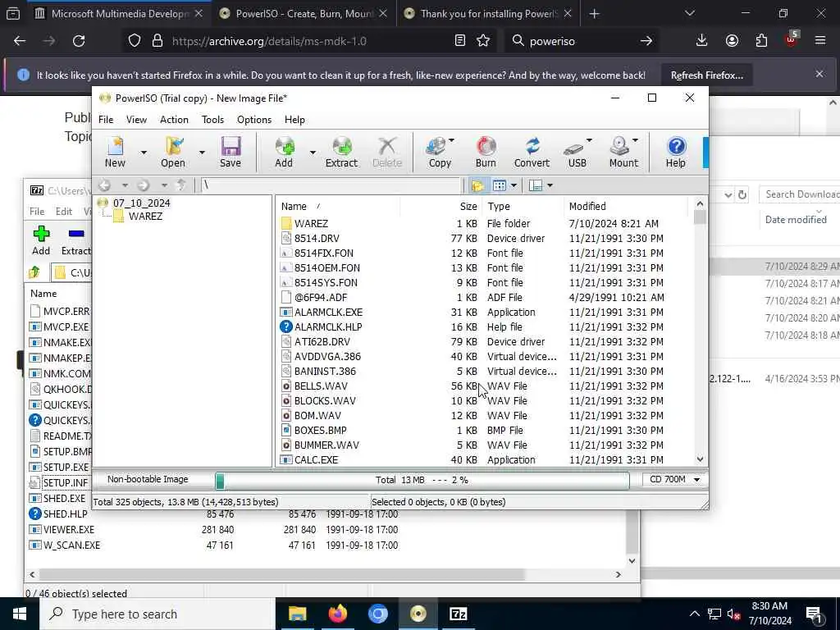Click the green plus Add icon in 7-Zip
This screenshot has height=630, width=840.
[41, 234]
